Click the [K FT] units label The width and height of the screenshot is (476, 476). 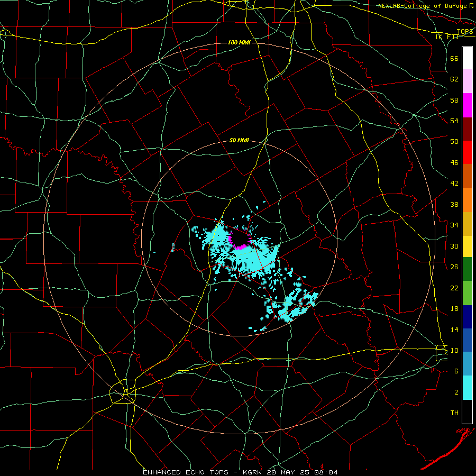coord(447,37)
